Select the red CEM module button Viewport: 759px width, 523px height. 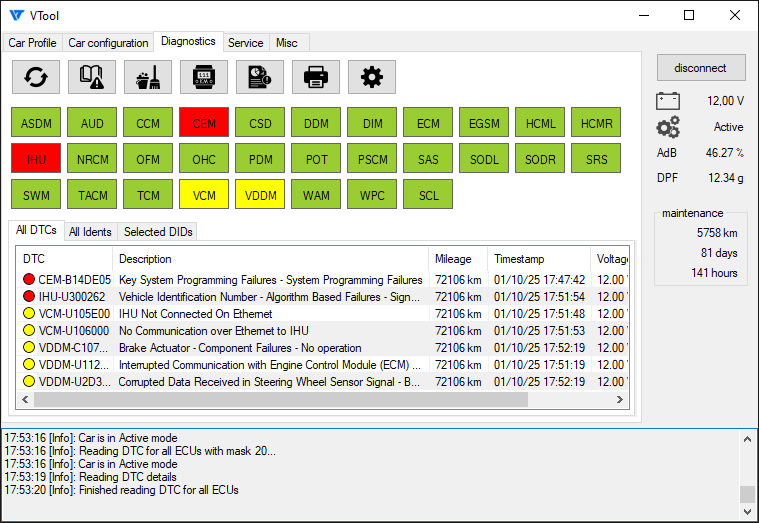click(204, 124)
